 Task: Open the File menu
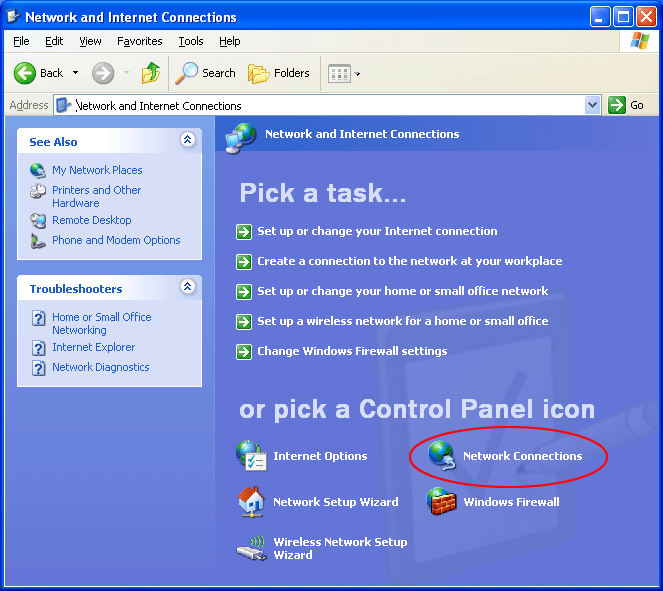coord(21,41)
